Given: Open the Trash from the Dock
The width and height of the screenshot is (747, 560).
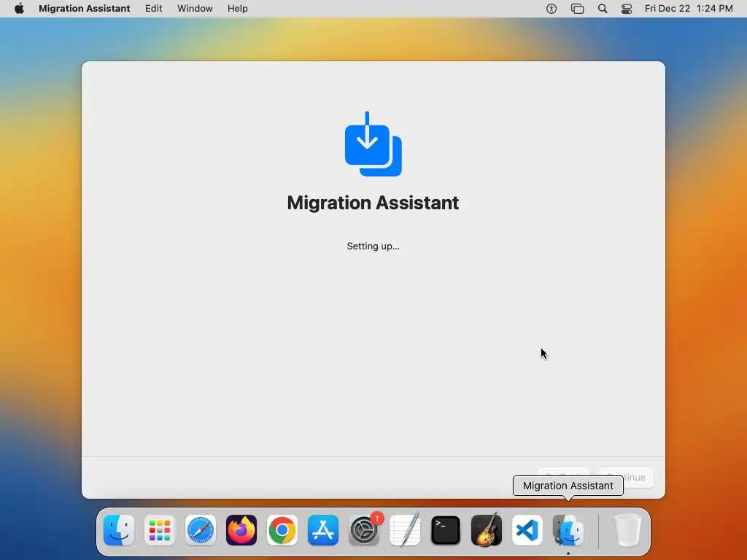Looking at the screenshot, I should point(628,530).
